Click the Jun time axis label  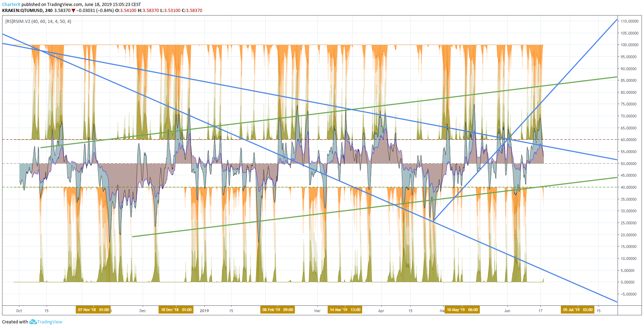507,311
